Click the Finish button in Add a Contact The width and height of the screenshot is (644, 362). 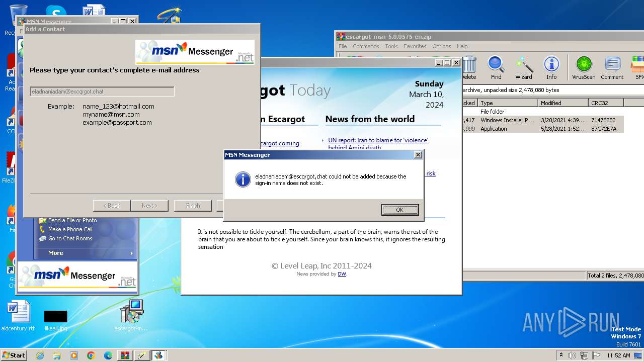tap(193, 206)
